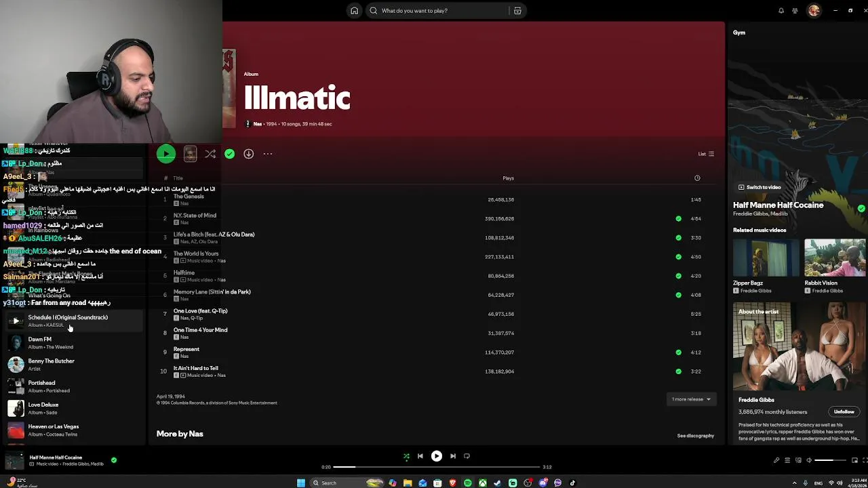Unsave It Ain't Hard to Tell checkmark
The image size is (868, 488).
(x=678, y=371)
